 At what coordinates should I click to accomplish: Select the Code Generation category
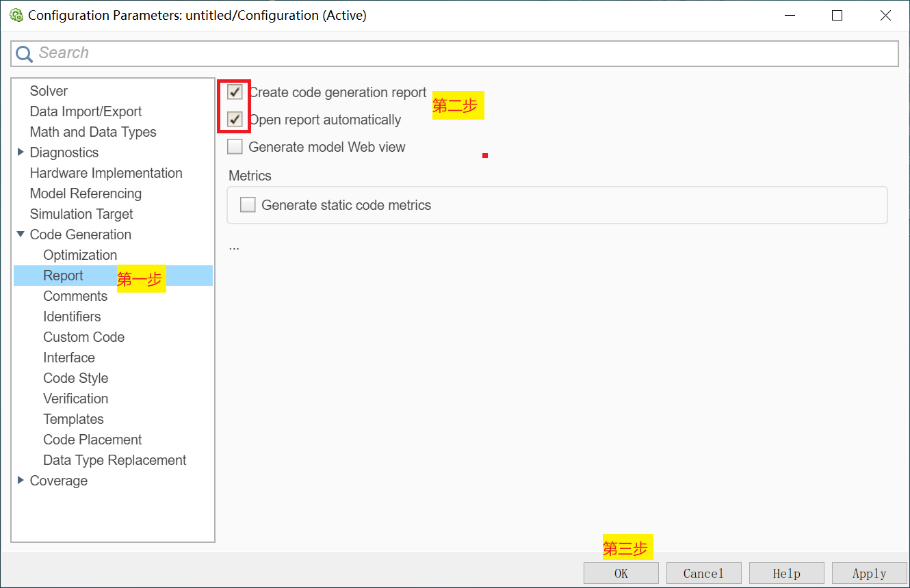tap(81, 235)
